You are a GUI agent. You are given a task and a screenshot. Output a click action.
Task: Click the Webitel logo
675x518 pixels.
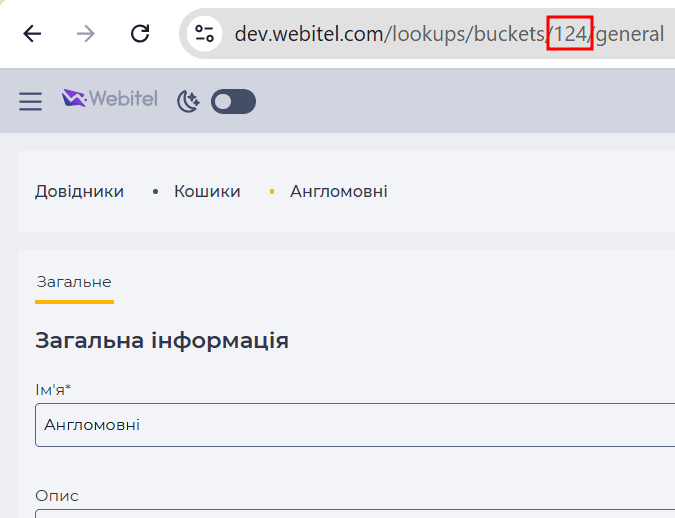click(110, 99)
